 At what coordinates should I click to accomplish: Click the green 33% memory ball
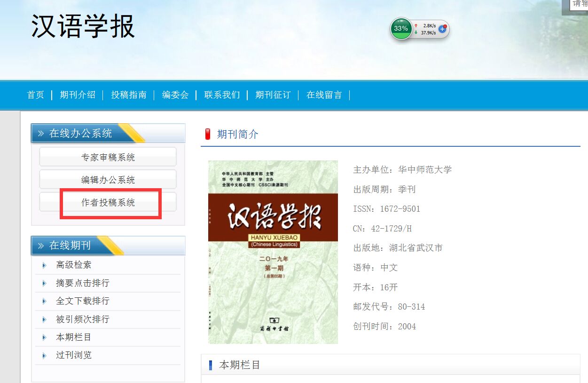(401, 29)
